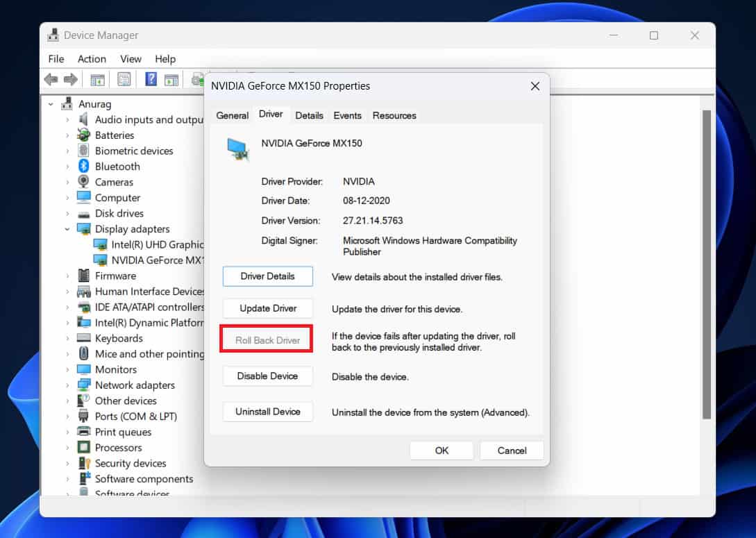This screenshot has height=538, width=756.
Task: Click the Back arrow in the toolbar
Action: pos(51,79)
